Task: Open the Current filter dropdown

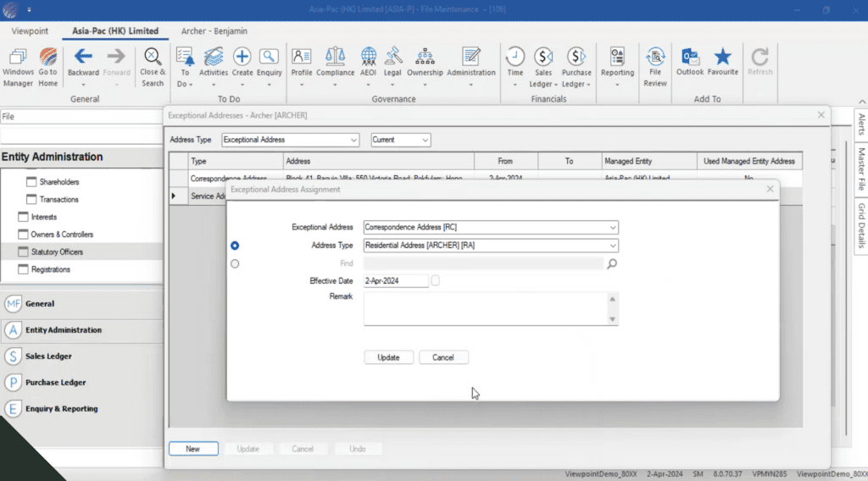Action: 425,140
